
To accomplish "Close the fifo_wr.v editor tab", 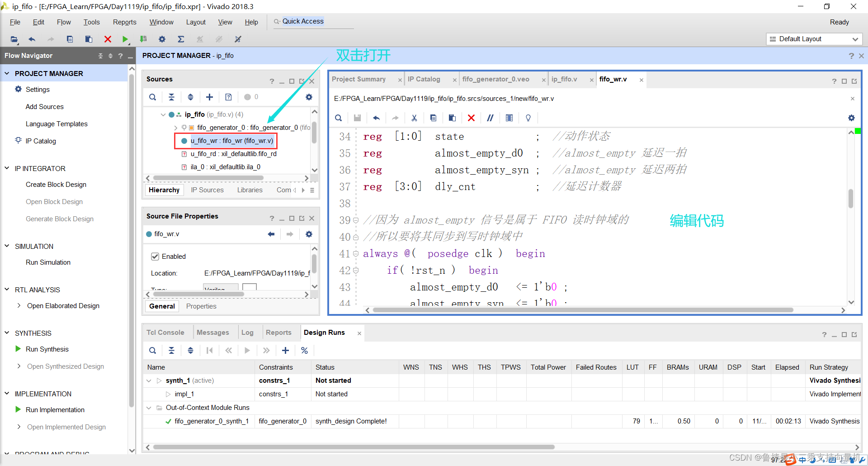I will [x=641, y=80].
